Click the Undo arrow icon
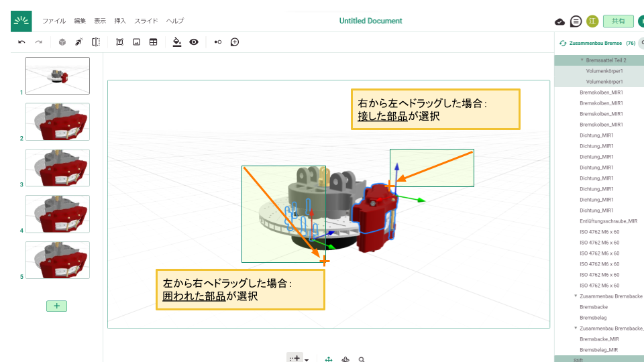This screenshot has width=644, height=362. [21, 42]
